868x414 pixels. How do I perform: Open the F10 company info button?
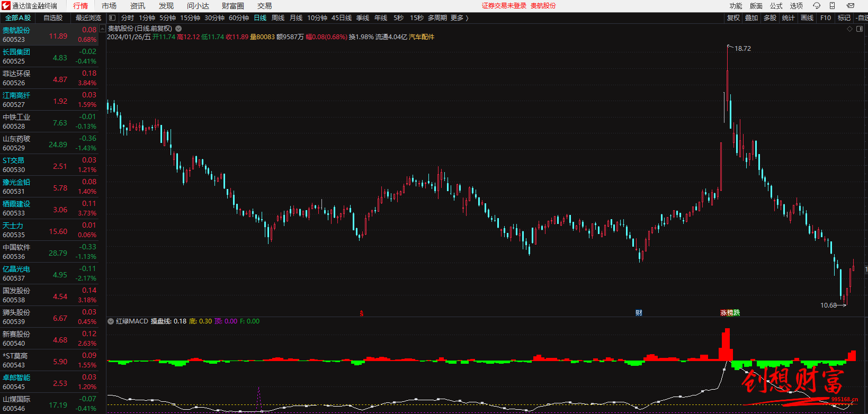(826, 18)
